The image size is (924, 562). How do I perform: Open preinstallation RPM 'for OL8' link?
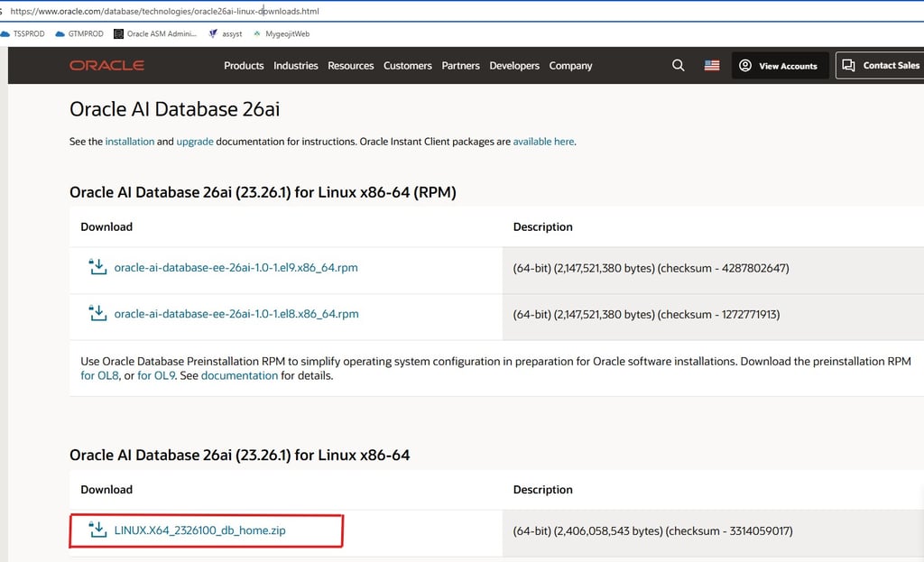(99, 375)
